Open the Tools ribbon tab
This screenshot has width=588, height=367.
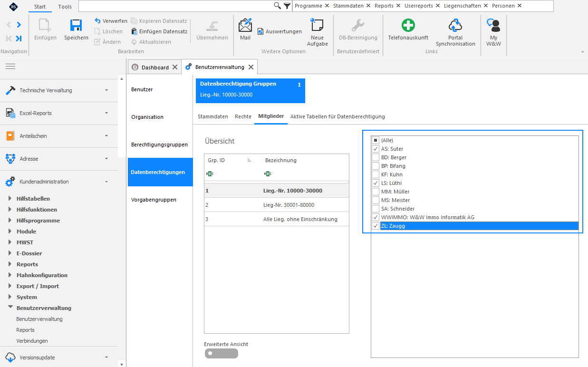coord(65,7)
